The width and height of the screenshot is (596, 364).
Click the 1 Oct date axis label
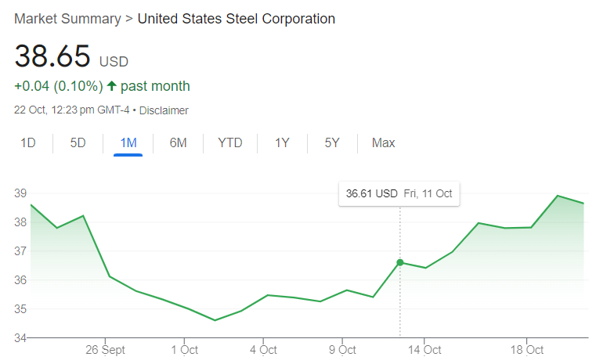(x=184, y=350)
